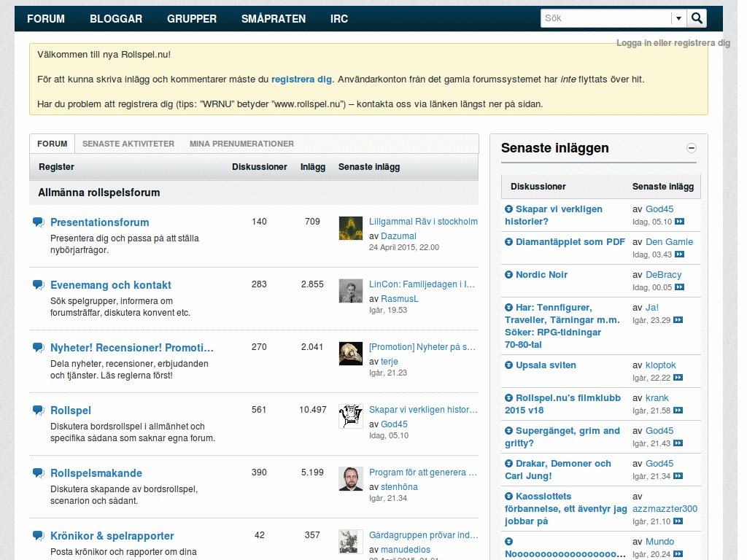The image size is (747, 560).
Task: Expand the arrow next to Drakar, Demoner thread
Action: click(509, 464)
